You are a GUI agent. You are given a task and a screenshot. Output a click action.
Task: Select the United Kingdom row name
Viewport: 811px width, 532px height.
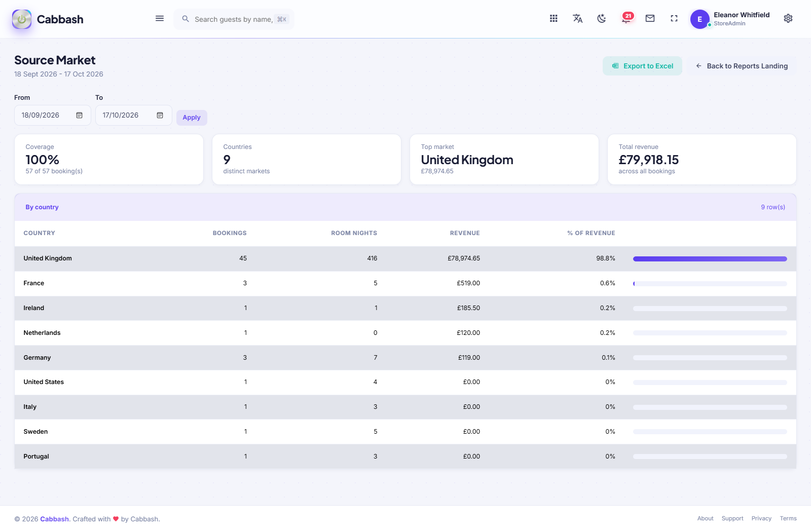pyautogui.click(x=48, y=258)
